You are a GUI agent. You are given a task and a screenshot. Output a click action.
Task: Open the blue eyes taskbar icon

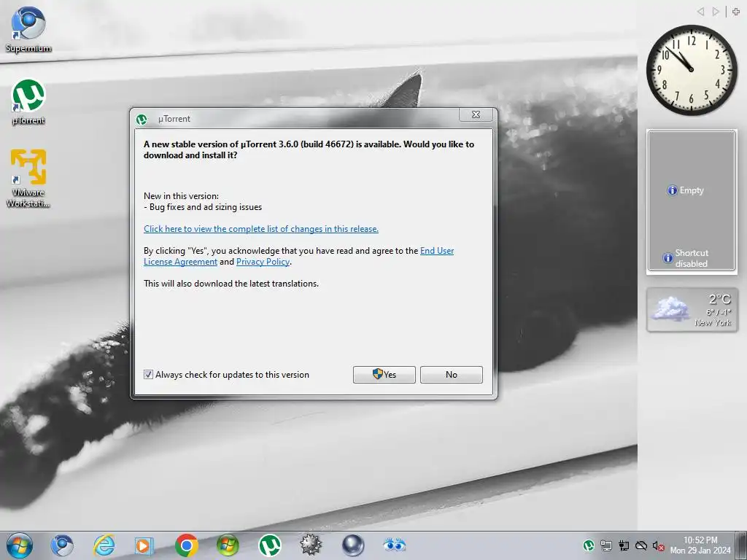point(394,544)
